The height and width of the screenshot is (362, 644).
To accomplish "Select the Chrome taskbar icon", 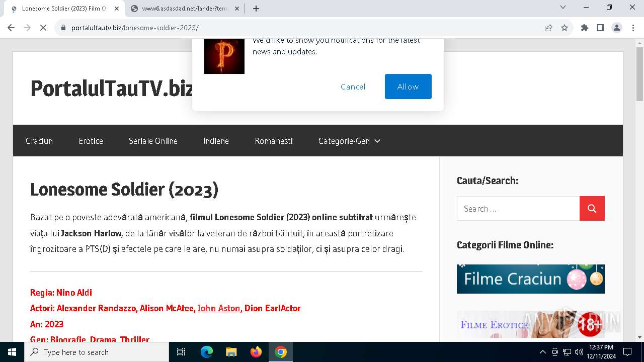I will [x=281, y=352].
